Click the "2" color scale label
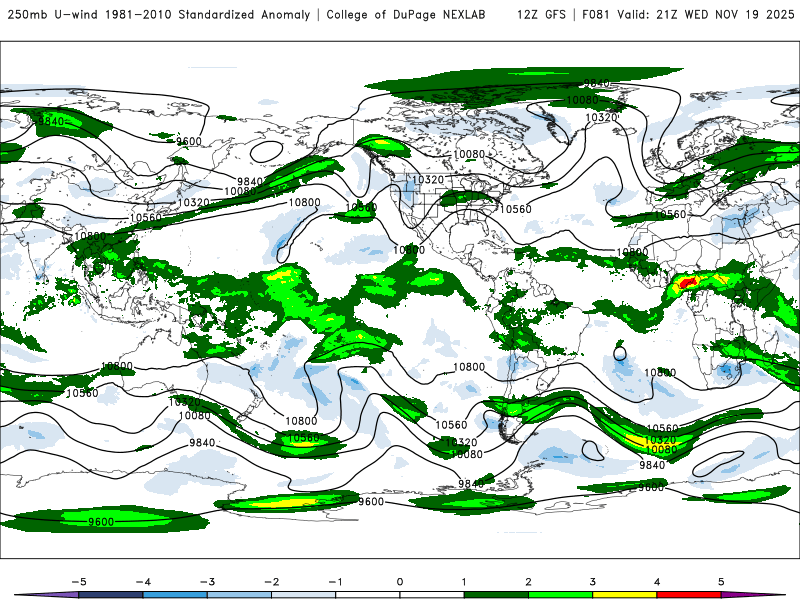 [528, 582]
